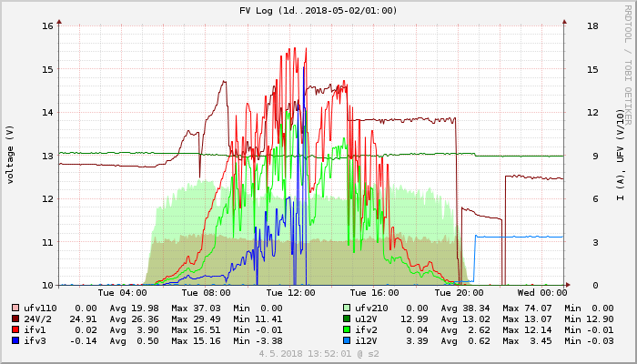Click the ifv2 legend label

(x=366, y=330)
